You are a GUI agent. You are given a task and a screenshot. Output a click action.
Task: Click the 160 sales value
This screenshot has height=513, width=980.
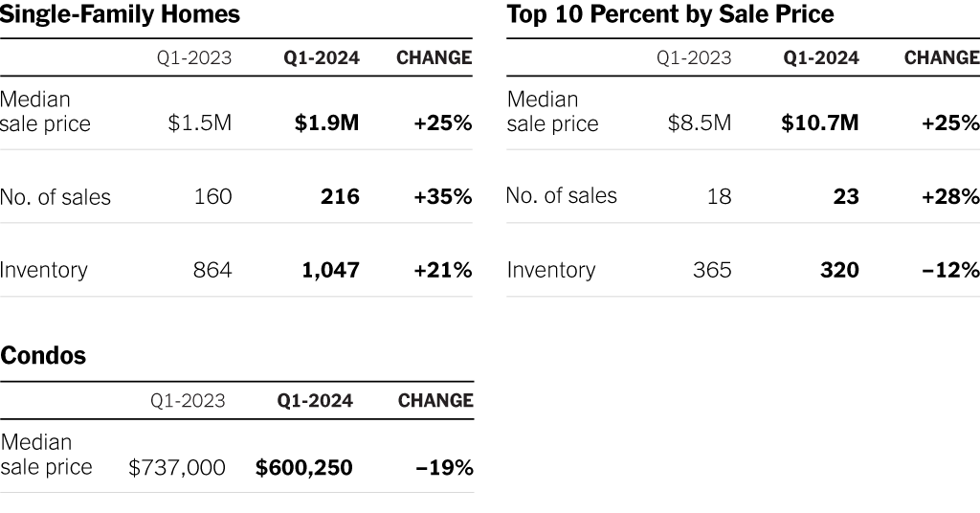pos(212,197)
